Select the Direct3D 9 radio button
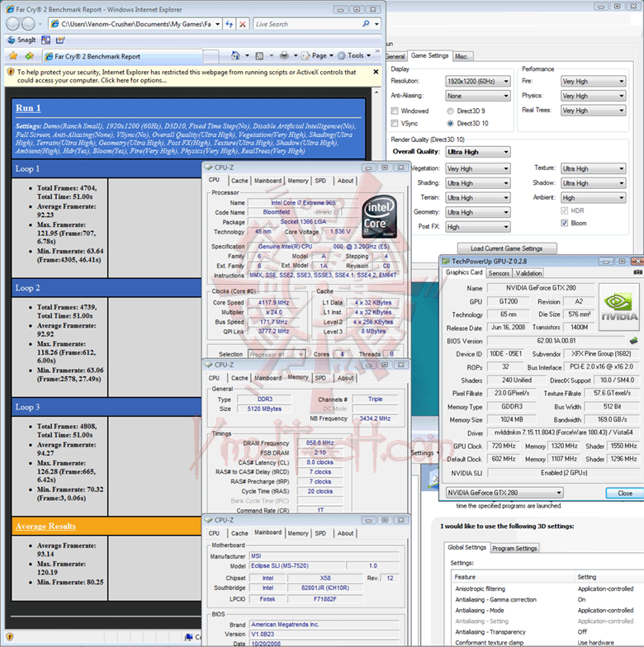Viewport: 644px width, 647px height. 451,111
